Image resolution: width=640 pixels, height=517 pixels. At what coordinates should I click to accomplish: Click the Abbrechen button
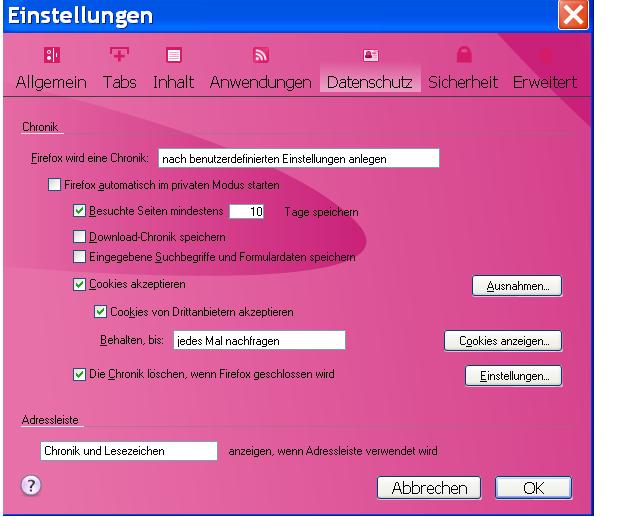tap(429, 488)
